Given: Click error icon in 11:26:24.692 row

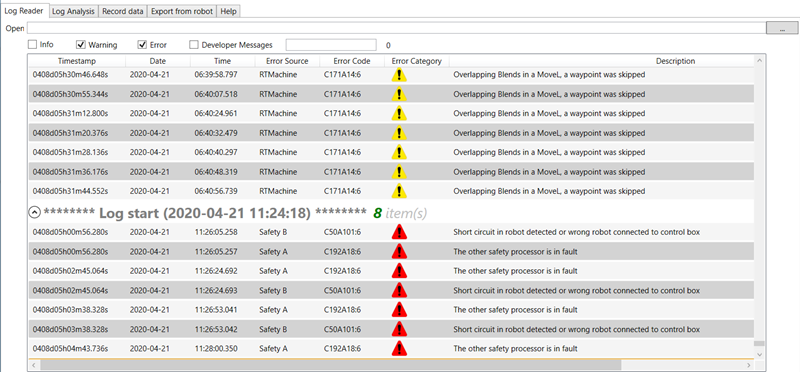Looking at the screenshot, I should [x=399, y=271].
